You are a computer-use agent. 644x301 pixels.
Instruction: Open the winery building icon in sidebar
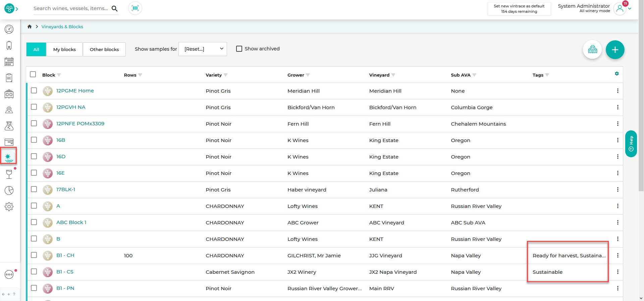9,94
